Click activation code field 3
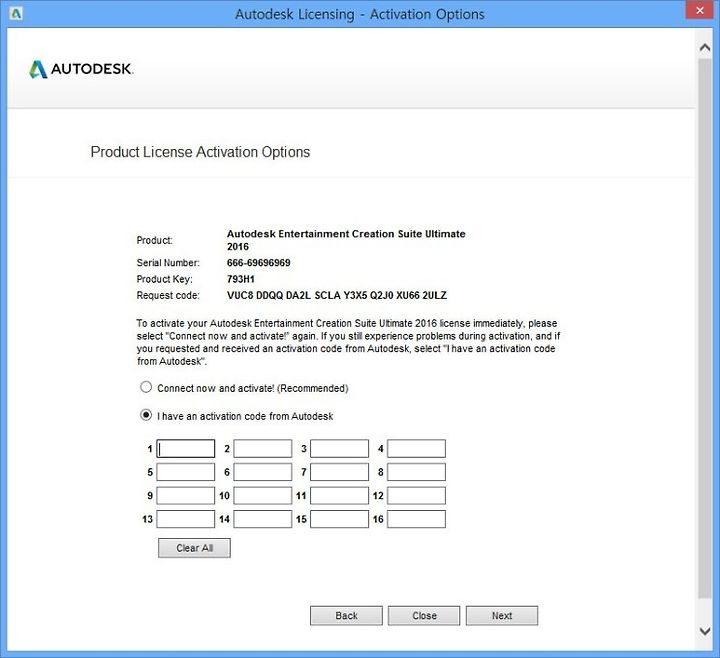 click(339, 449)
